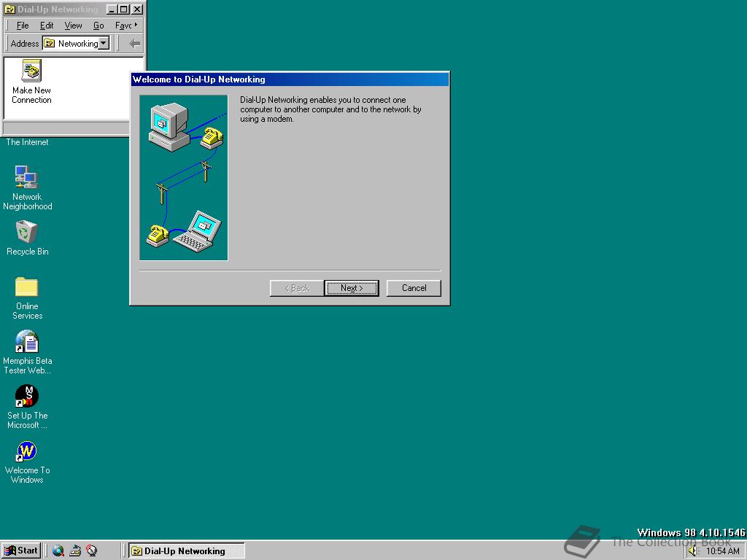
Task: Click the Next button in the wizard
Action: point(352,288)
